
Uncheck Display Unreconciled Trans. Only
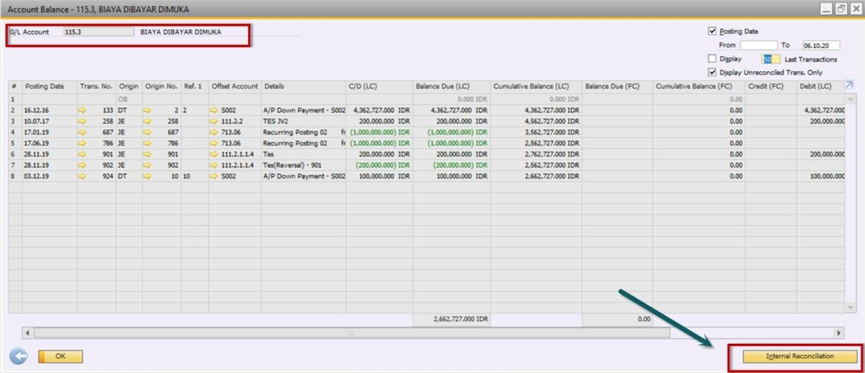pyautogui.click(x=712, y=72)
